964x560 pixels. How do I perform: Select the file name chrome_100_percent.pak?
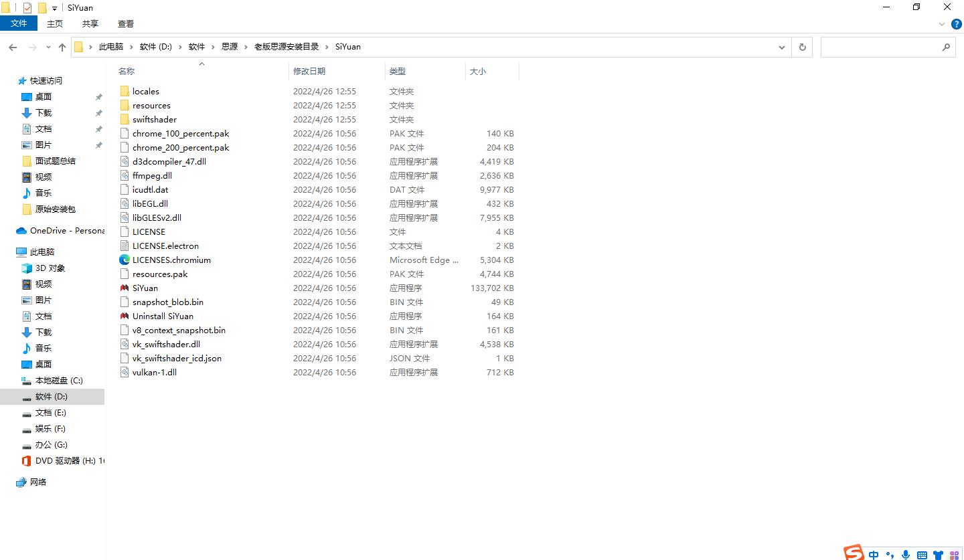[x=181, y=134]
